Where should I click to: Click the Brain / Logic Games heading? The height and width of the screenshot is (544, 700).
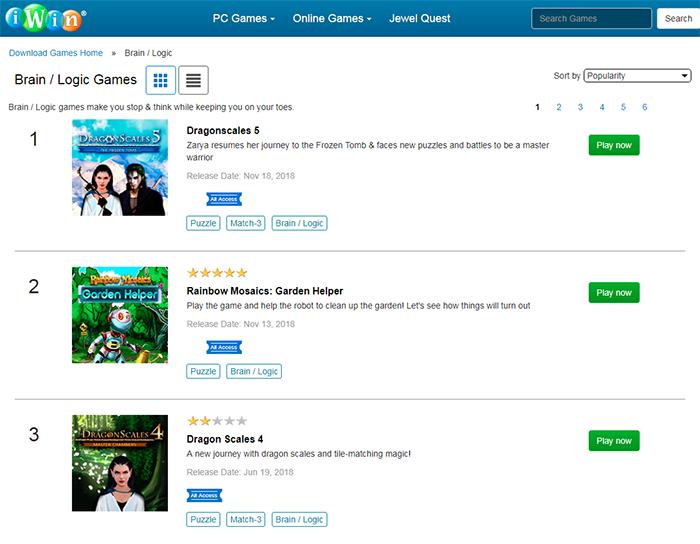75,79
